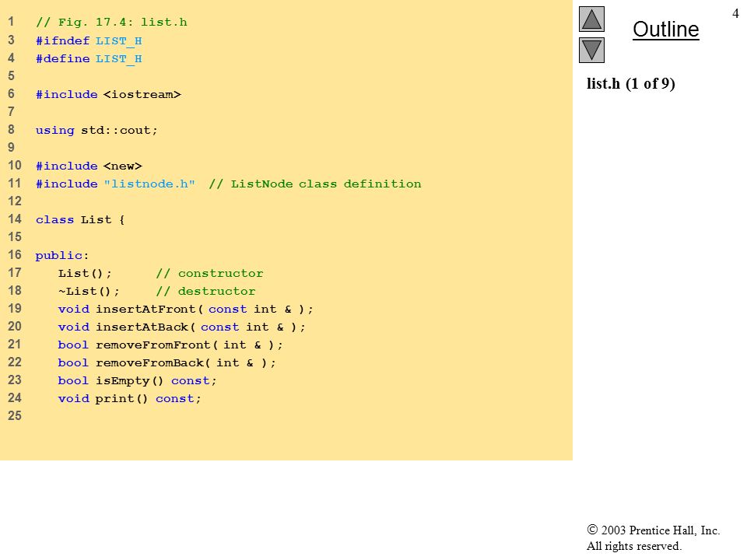The image size is (747, 560).
Task: Click the using std::cout statement
Action: tap(96, 130)
